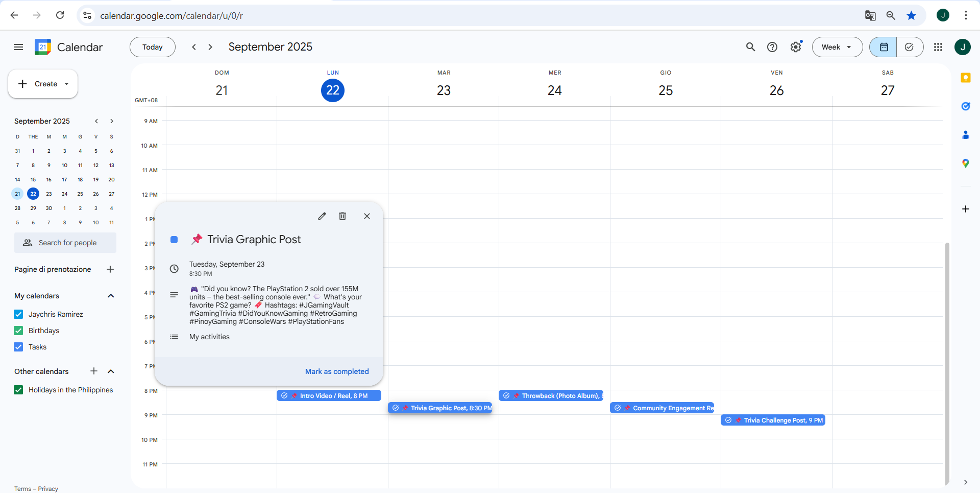980x493 pixels.
Task: Open Intro Video / Reel task
Action: [x=329, y=395]
